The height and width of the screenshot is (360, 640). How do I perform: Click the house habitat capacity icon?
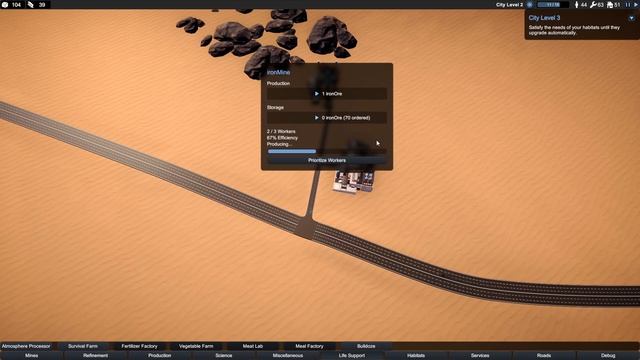pos(610,4)
